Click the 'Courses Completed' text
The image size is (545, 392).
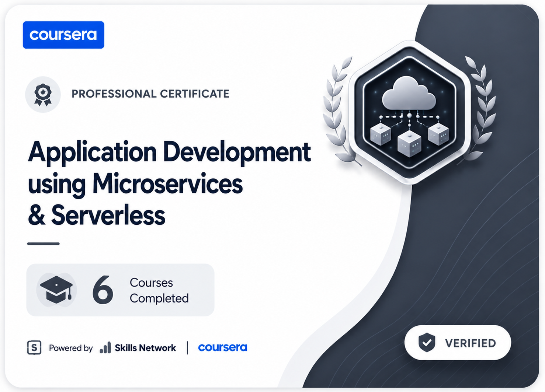click(159, 290)
